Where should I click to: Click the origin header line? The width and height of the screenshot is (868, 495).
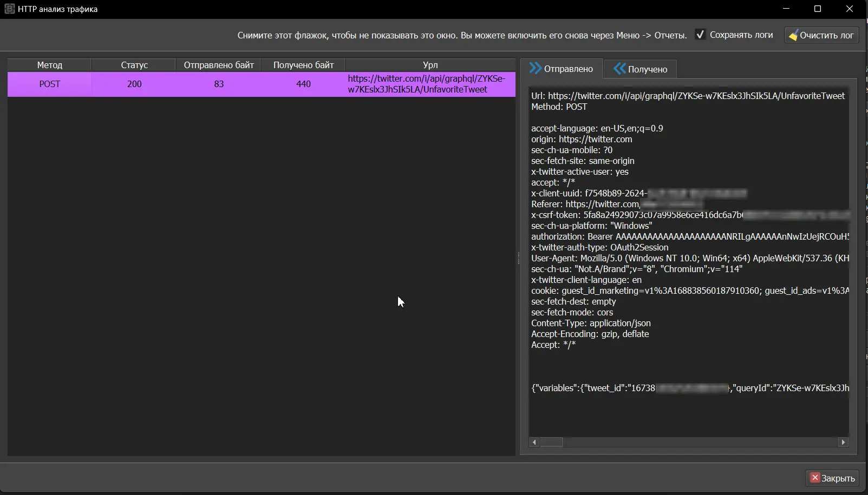582,139
